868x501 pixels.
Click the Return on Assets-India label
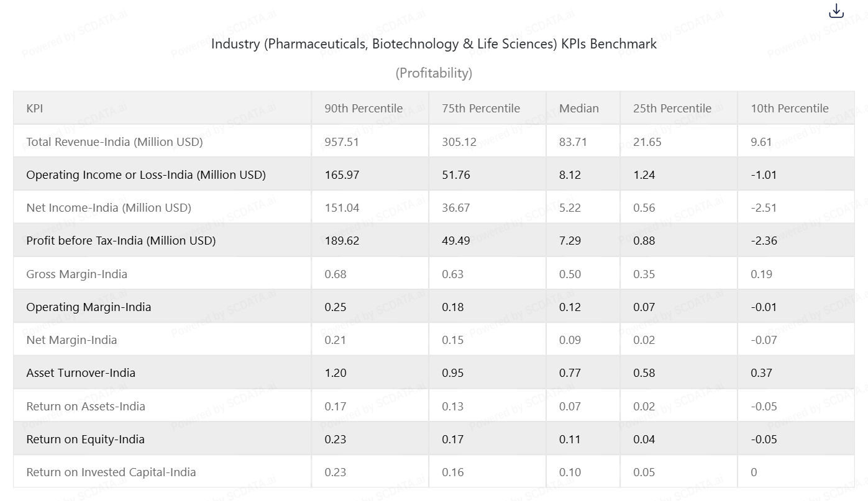click(x=86, y=407)
